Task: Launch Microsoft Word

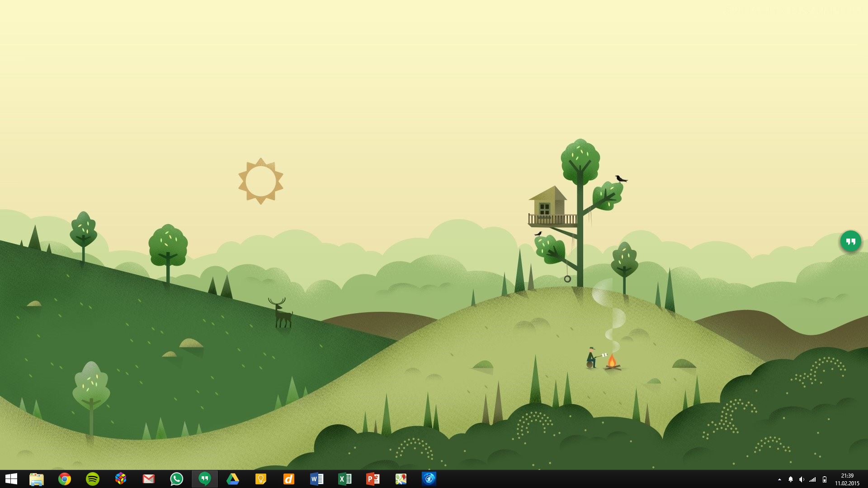Action: tap(317, 479)
